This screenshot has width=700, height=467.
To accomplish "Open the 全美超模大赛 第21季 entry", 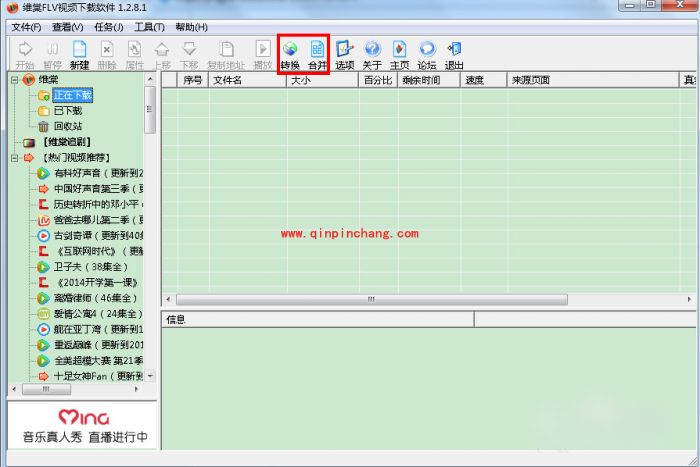I will tap(98, 361).
